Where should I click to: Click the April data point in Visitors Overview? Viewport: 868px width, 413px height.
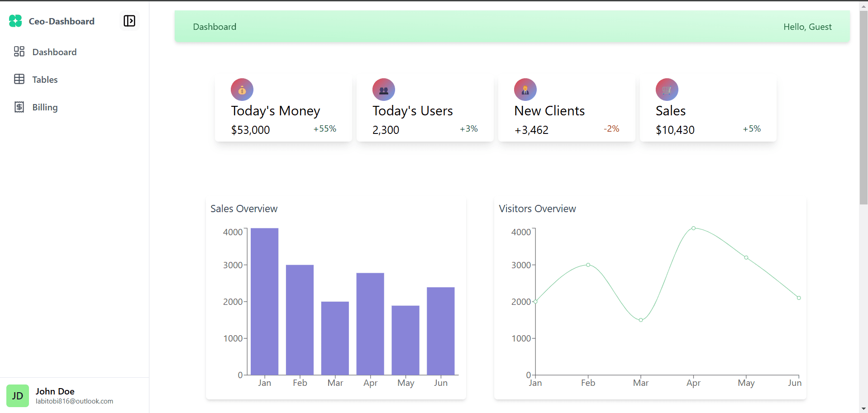click(693, 228)
